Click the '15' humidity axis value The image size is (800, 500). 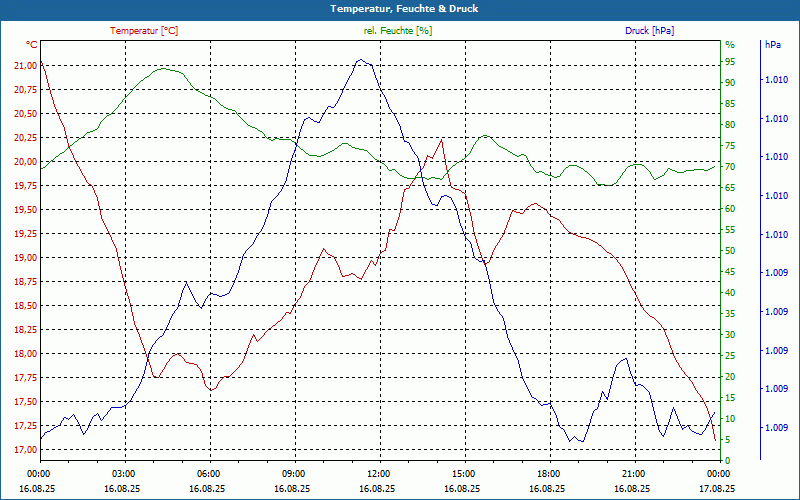point(730,397)
